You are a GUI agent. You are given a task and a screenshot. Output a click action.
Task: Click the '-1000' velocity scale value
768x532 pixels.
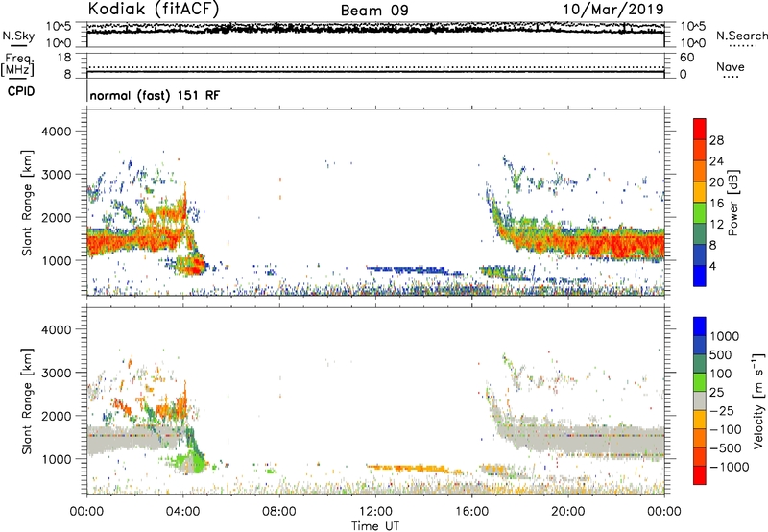click(x=730, y=467)
